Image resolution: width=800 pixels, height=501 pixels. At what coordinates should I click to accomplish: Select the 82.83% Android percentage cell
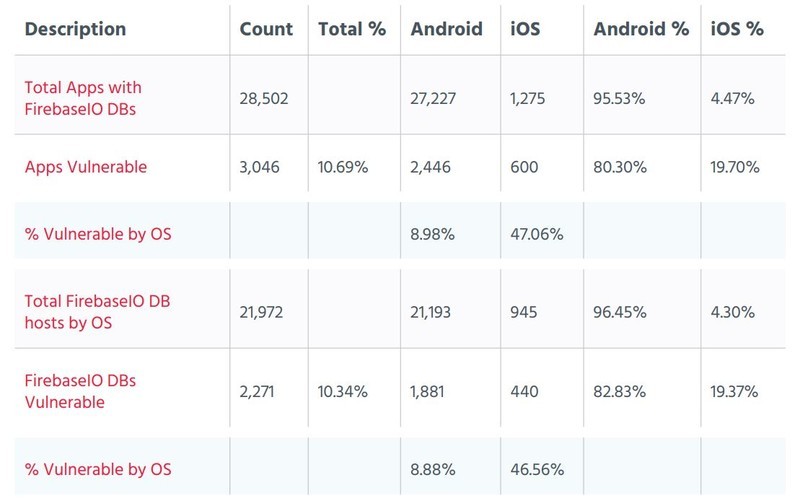(x=619, y=392)
